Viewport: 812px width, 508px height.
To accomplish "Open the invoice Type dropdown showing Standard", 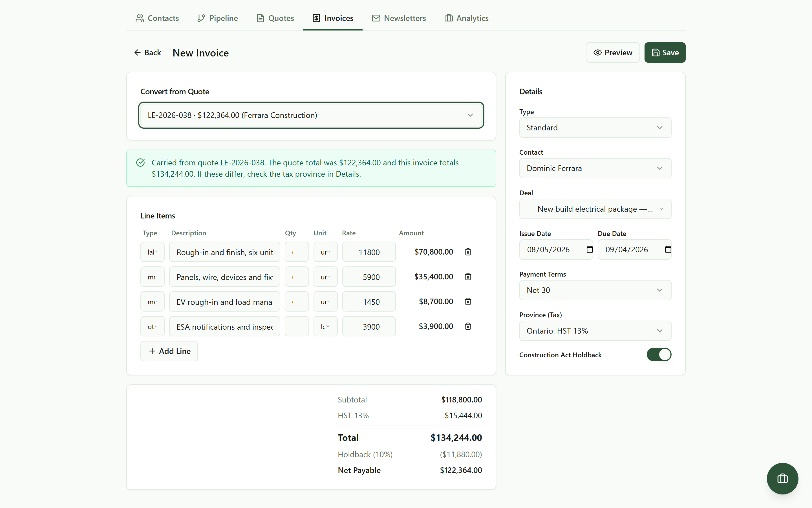I will [x=595, y=128].
